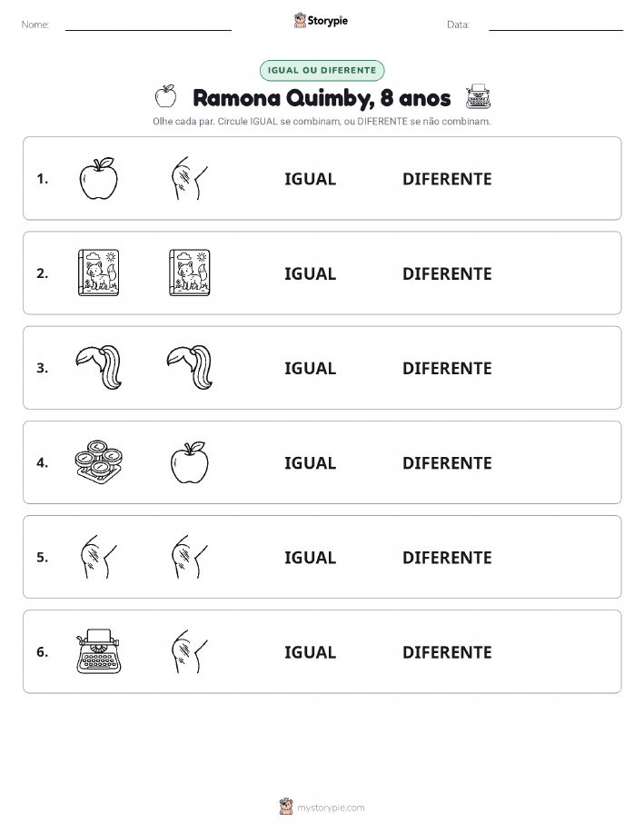Image resolution: width=644 pixels, height=833 pixels.
Task: Click the coins tray icon in row 4
Action: pos(98,462)
